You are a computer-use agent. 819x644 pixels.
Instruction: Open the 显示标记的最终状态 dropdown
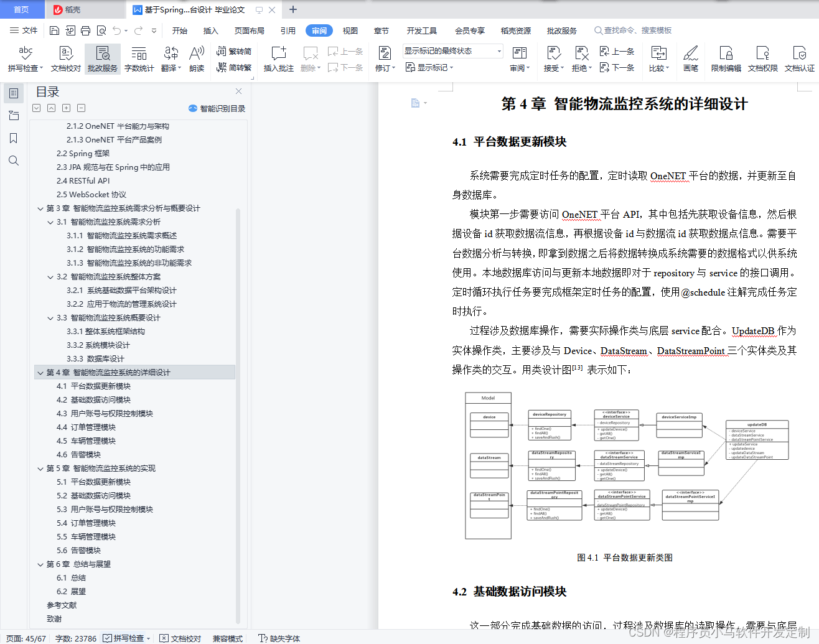[x=452, y=51]
